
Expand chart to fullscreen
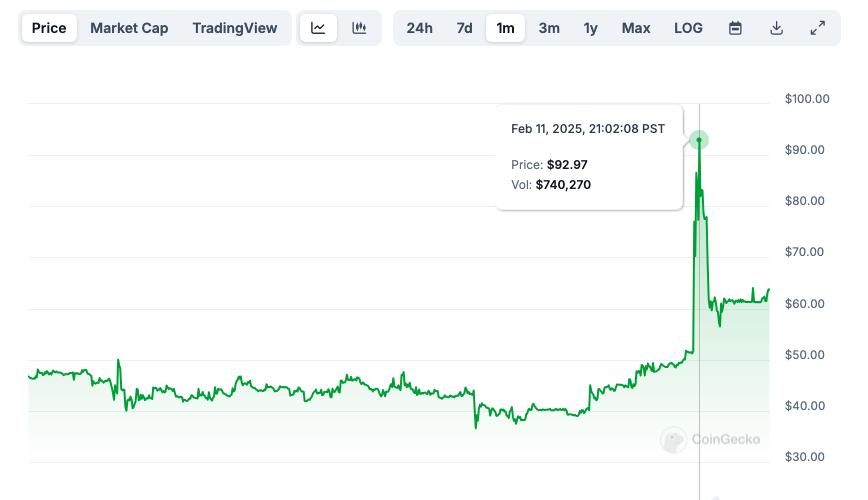(817, 28)
